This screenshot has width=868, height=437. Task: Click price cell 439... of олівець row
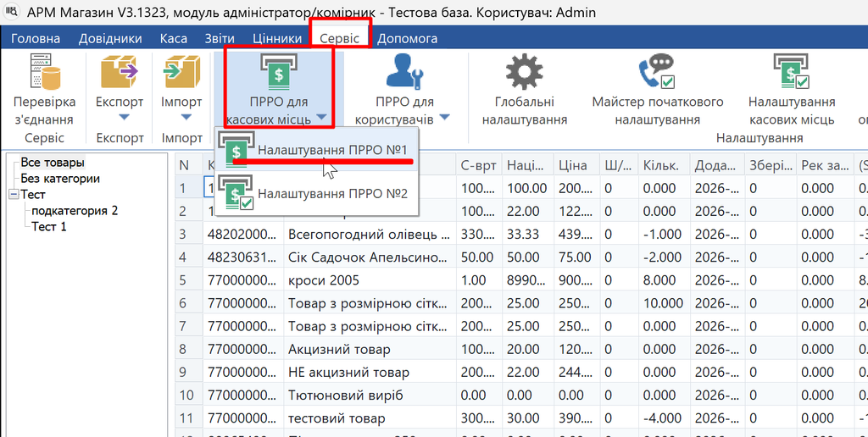(576, 235)
